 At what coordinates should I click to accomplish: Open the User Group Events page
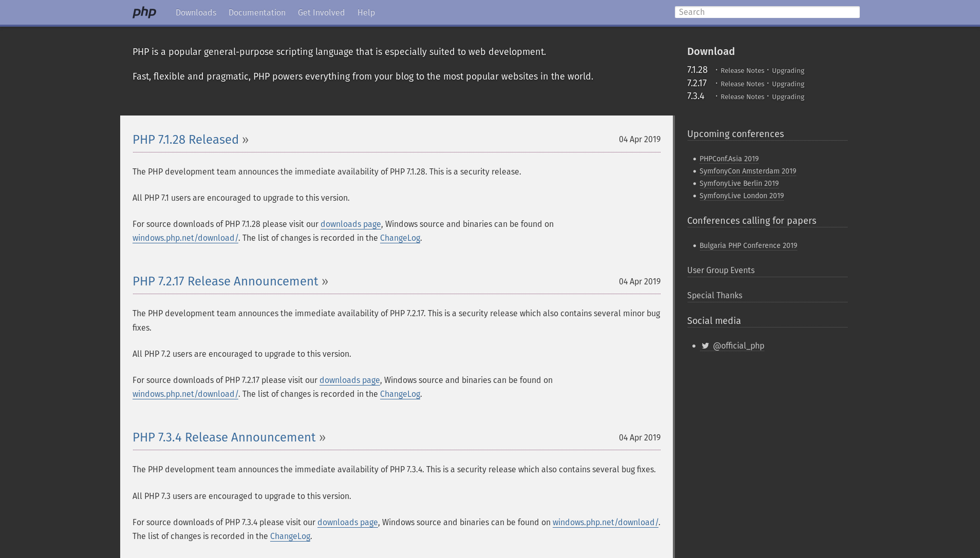[721, 270]
